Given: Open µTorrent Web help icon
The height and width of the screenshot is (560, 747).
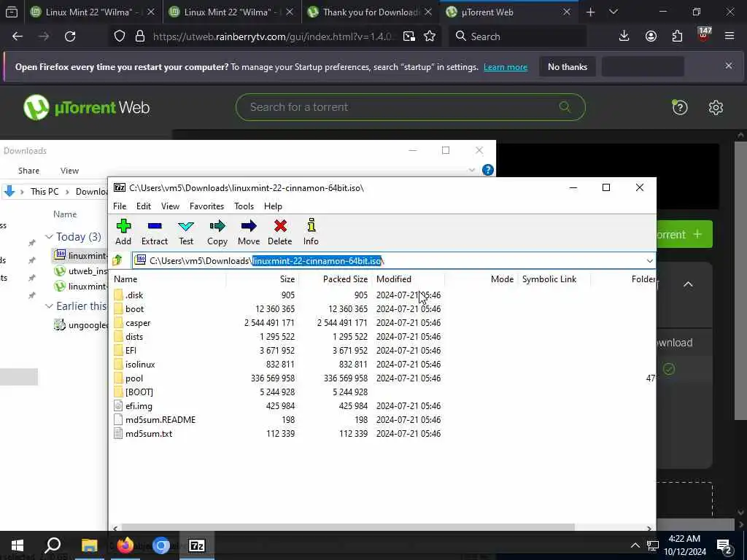Looking at the screenshot, I should (680, 108).
